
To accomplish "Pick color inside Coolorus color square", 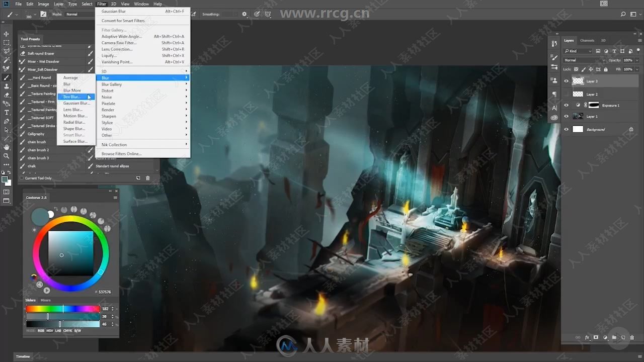I will pyautogui.click(x=71, y=253).
